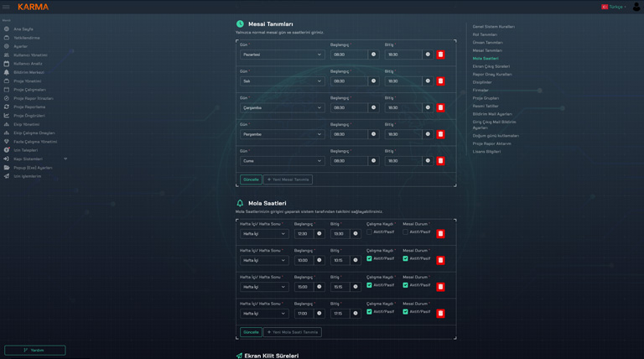Click the Yeni Mesai Tanımla button
644x359 pixels.
click(288, 179)
